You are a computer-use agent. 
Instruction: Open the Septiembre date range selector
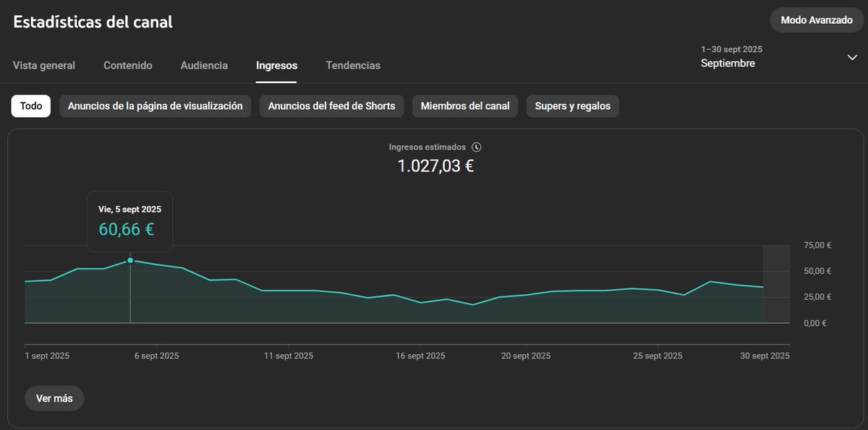tap(778, 57)
